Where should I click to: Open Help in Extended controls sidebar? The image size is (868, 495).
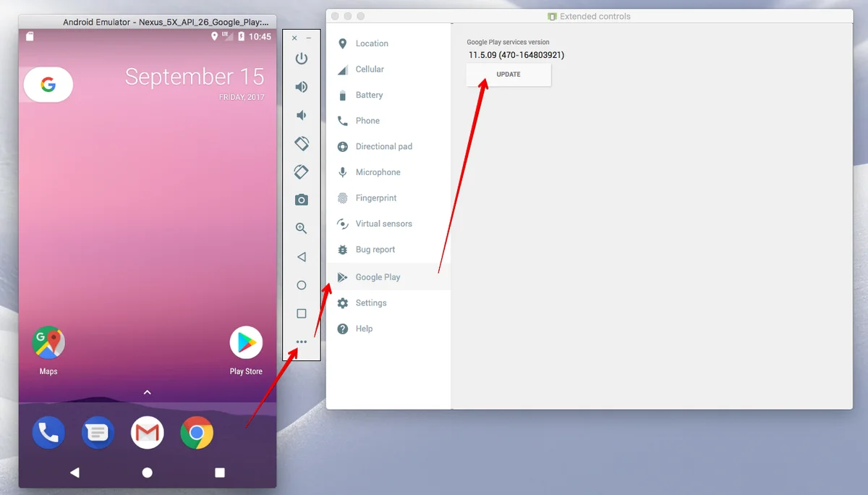(x=388, y=329)
